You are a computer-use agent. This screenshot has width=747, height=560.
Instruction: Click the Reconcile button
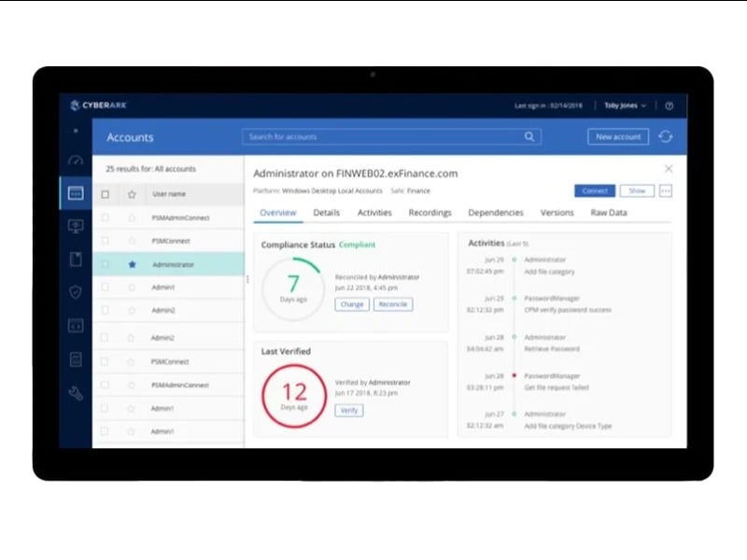[x=393, y=304]
